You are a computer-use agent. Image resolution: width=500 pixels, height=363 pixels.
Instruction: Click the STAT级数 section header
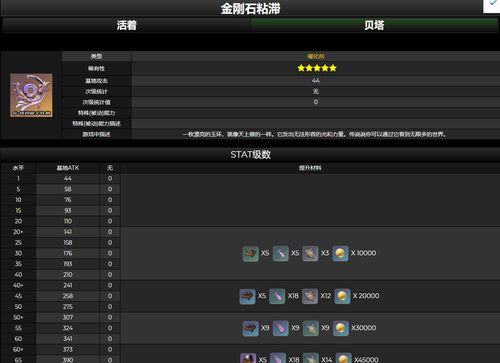[250, 155]
